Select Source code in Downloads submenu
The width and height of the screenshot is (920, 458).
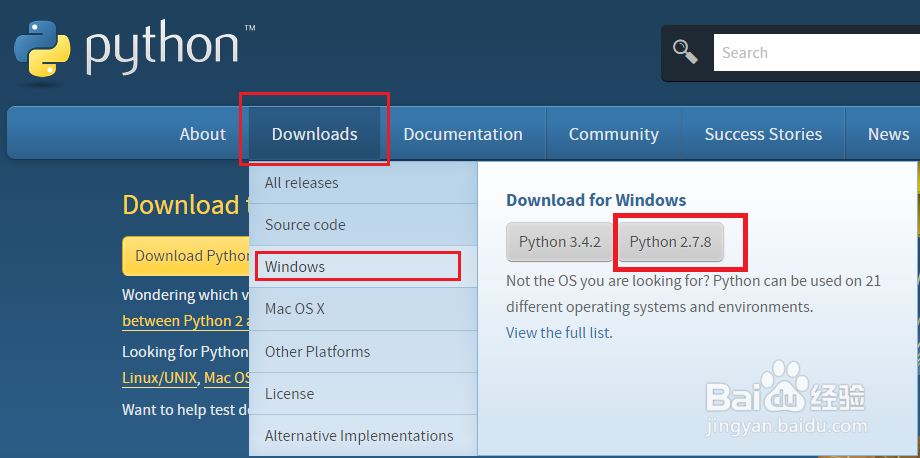363,225
